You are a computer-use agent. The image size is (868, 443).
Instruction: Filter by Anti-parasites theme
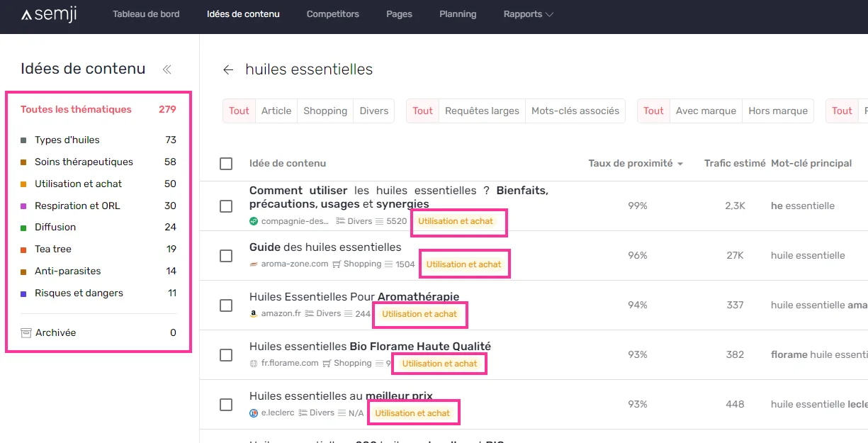click(x=98, y=271)
